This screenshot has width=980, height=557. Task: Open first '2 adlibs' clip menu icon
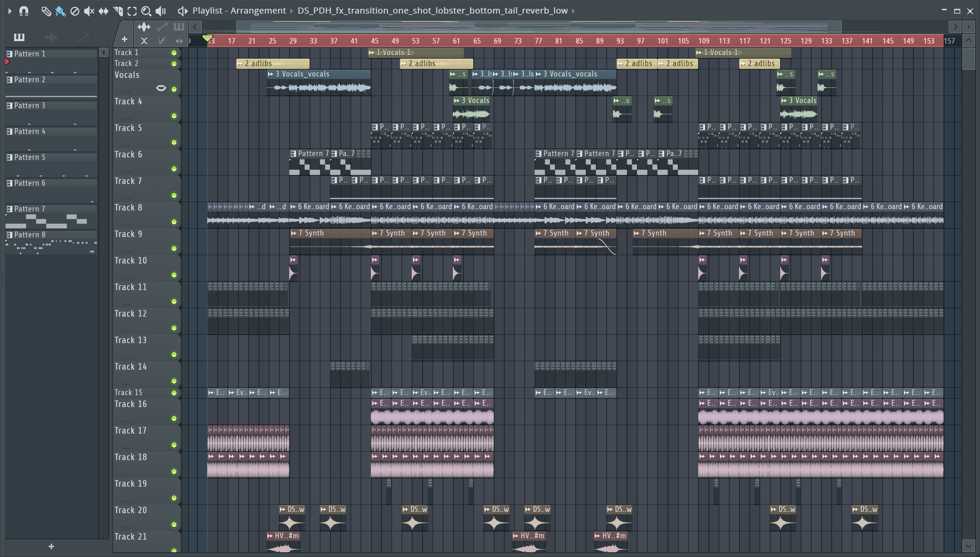point(240,64)
